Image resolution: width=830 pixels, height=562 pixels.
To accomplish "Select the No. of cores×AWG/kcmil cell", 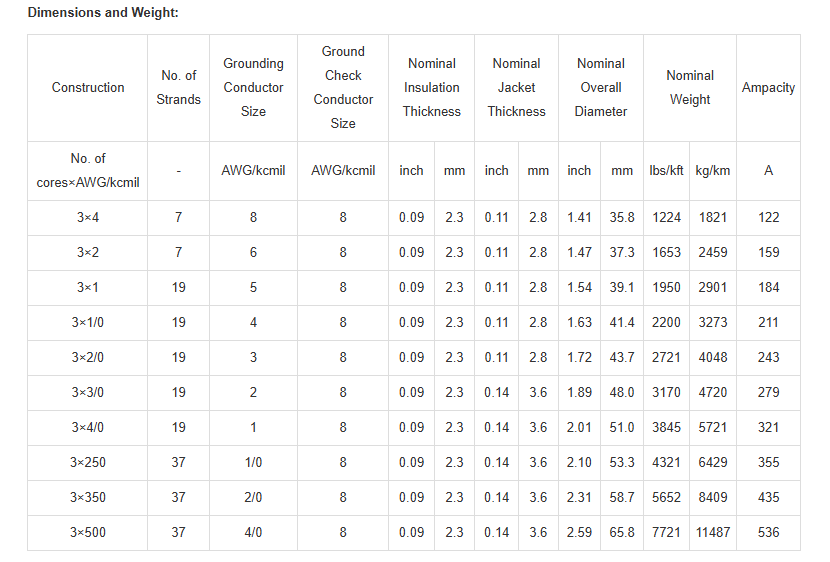I will [x=88, y=170].
